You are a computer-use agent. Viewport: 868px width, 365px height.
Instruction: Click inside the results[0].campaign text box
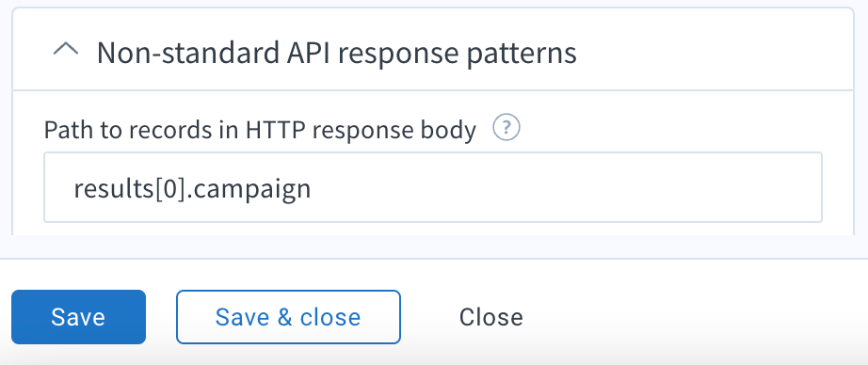point(433,187)
